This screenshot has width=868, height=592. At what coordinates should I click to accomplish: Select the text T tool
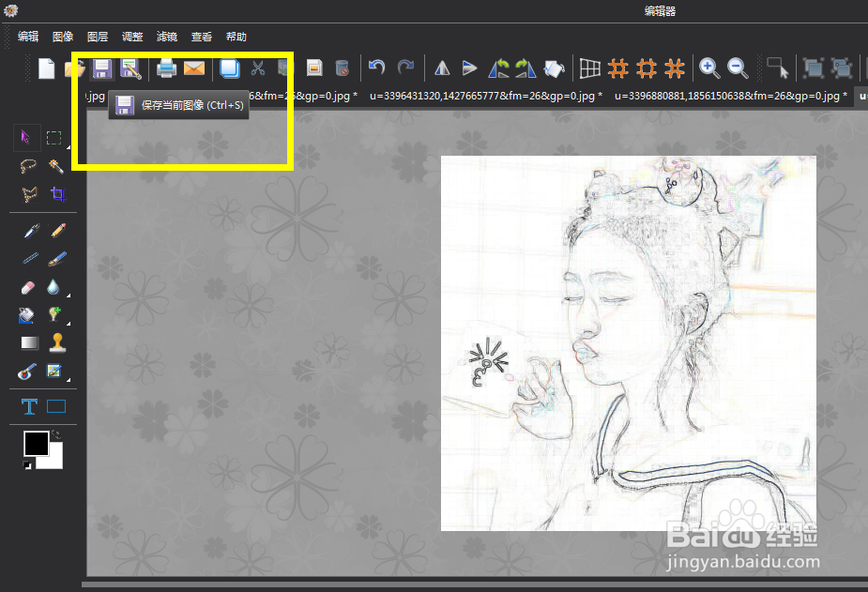pos(29,407)
